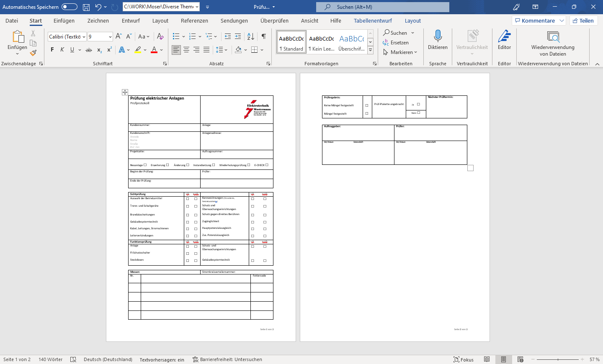603x364 pixels.
Task: Toggle Automatisches Speichern switch
Action: (x=69, y=7)
